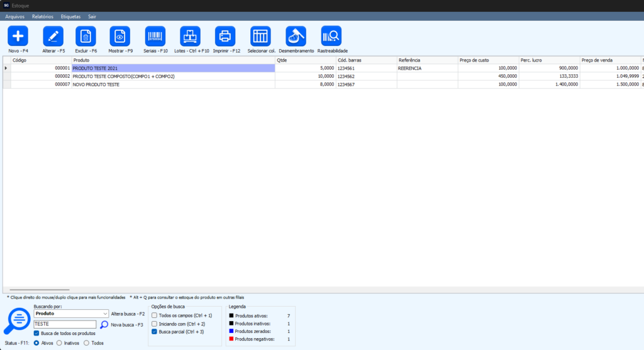Select the Todos status radio
644x350 pixels.
click(86, 343)
